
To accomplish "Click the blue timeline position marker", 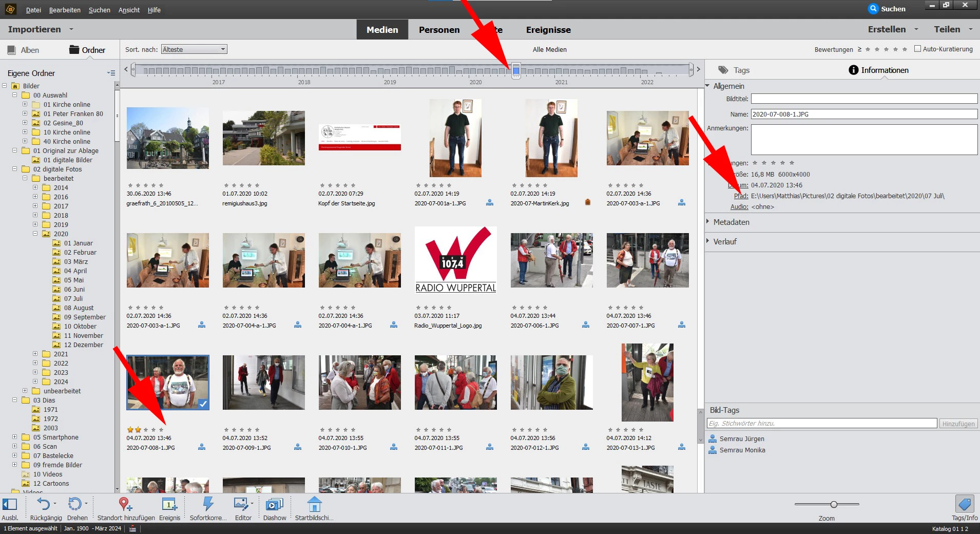I will (x=516, y=70).
